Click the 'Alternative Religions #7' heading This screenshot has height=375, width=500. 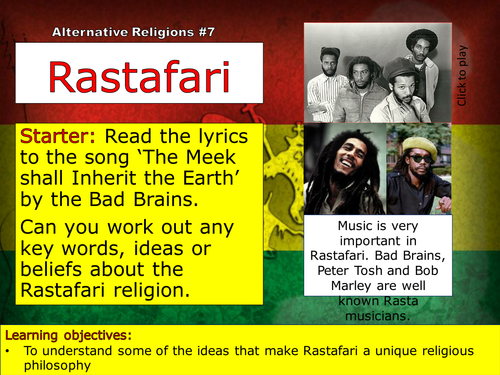pyautogui.click(x=133, y=32)
